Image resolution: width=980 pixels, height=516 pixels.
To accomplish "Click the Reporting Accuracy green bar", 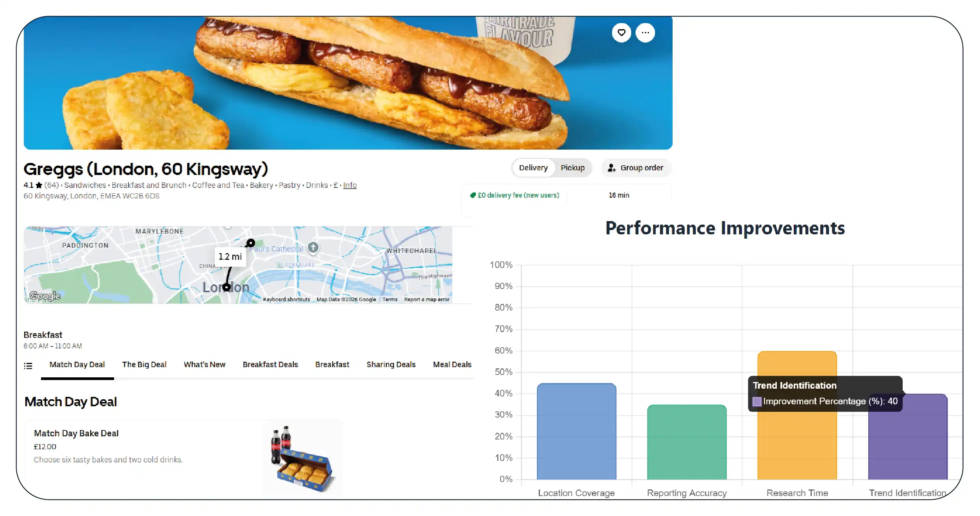I will (687, 442).
